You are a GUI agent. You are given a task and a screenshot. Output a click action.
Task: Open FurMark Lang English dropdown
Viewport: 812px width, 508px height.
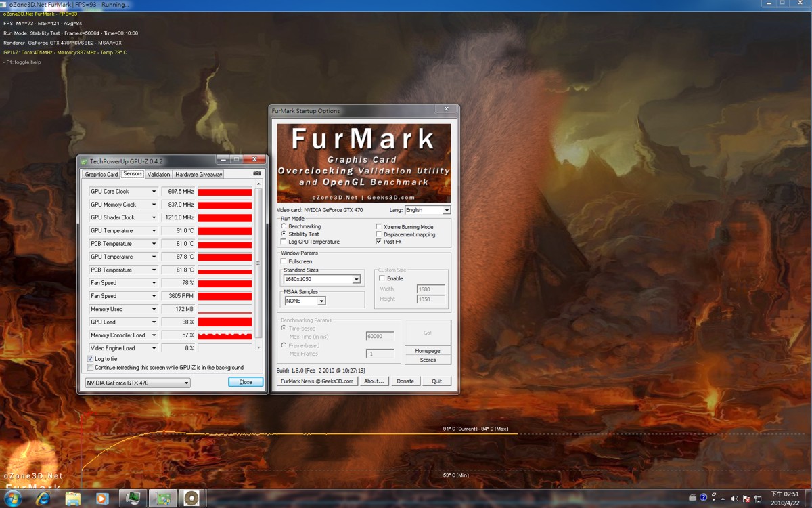(428, 210)
